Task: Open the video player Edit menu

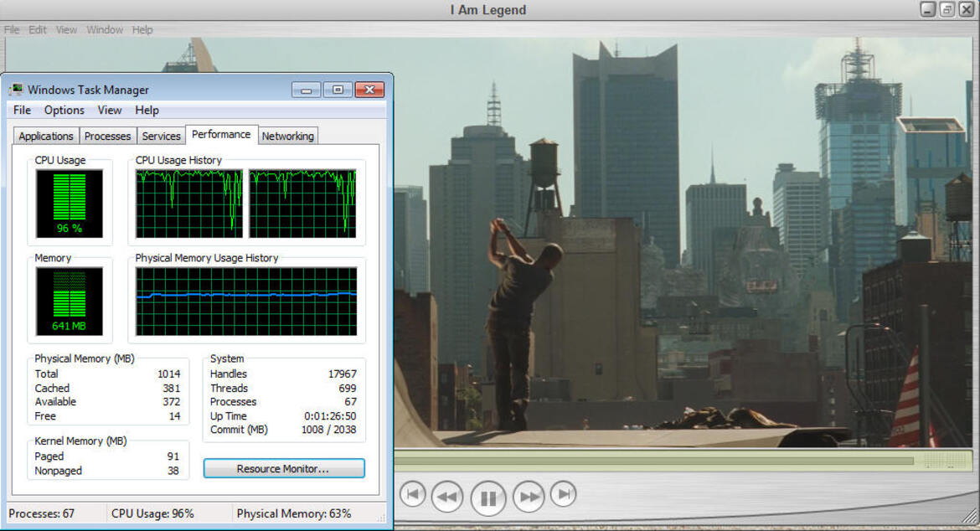Action: (38, 29)
